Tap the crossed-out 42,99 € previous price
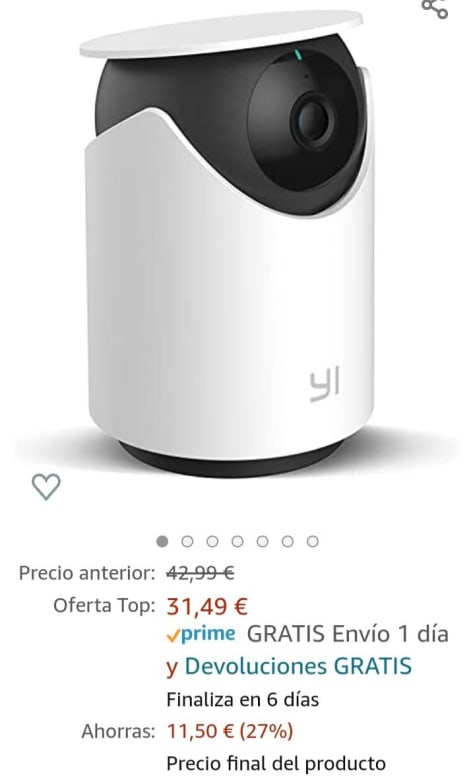This screenshot has height=780, width=475. pyautogui.click(x=200, y=574)
